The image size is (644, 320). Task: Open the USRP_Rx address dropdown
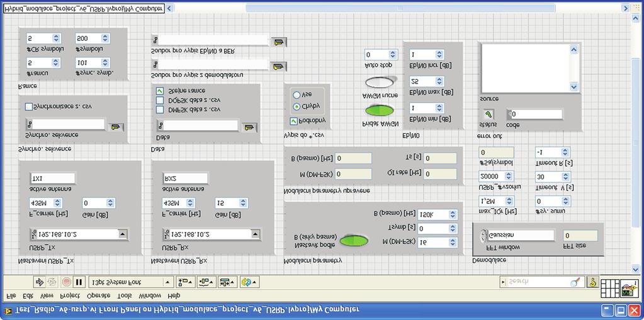coord(255,234)
